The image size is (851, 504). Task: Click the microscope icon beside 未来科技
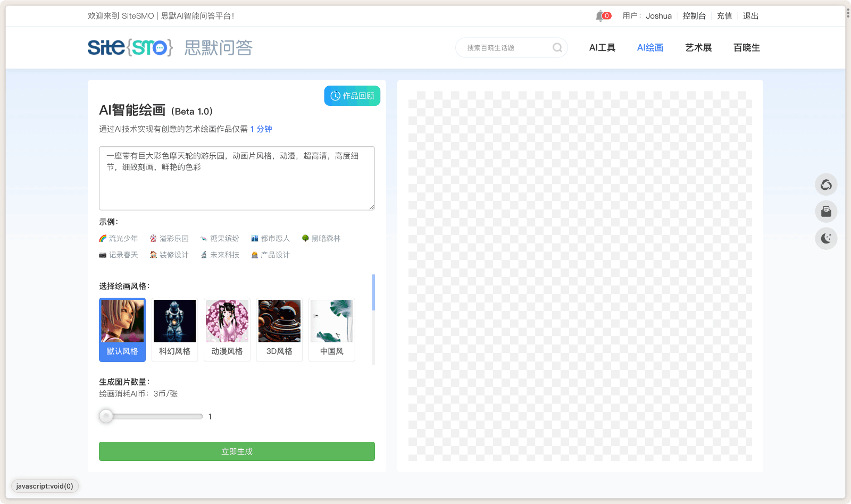[203, 255]
